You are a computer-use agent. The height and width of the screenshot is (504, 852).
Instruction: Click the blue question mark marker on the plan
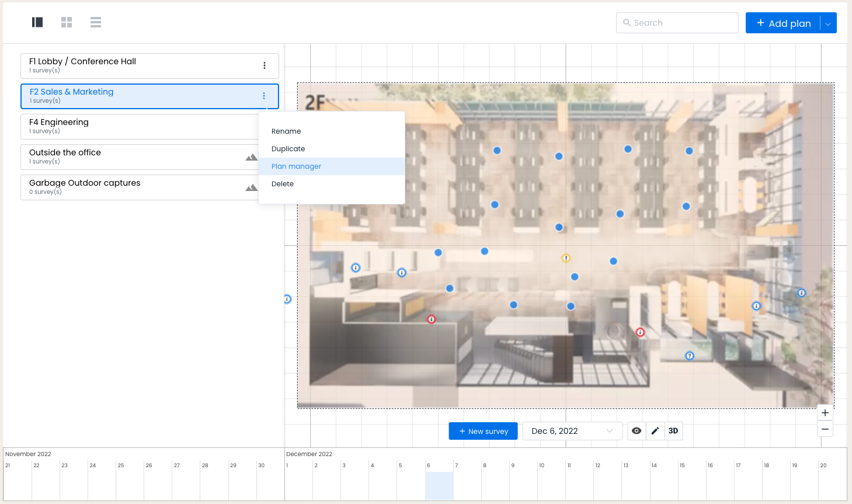tap(690, 356)
